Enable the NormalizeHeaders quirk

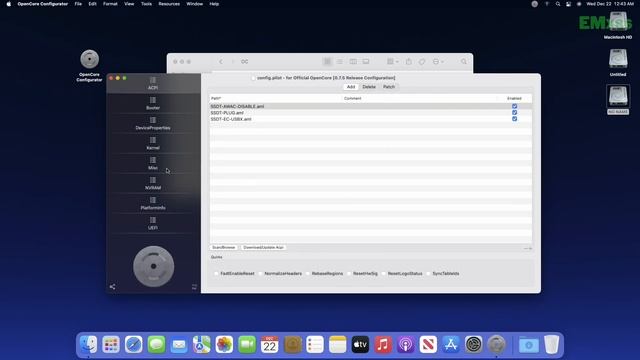(260, 273)
